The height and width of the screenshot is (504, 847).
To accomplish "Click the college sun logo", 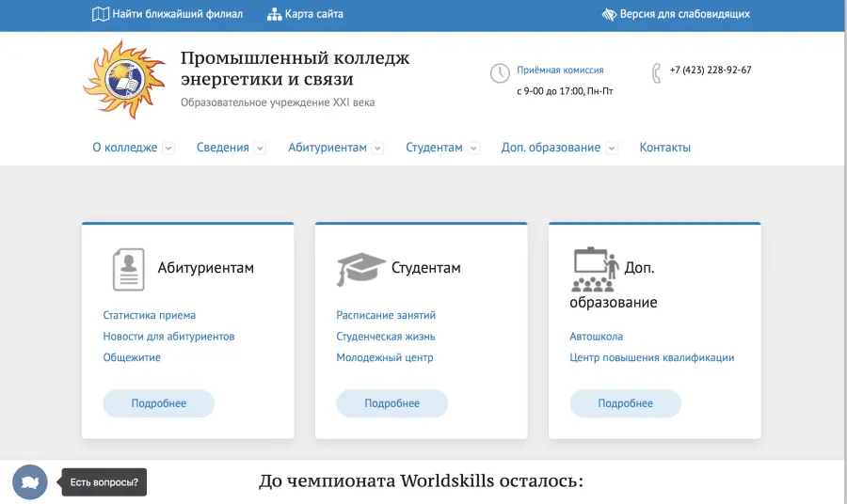I will [x=124, y=80].
